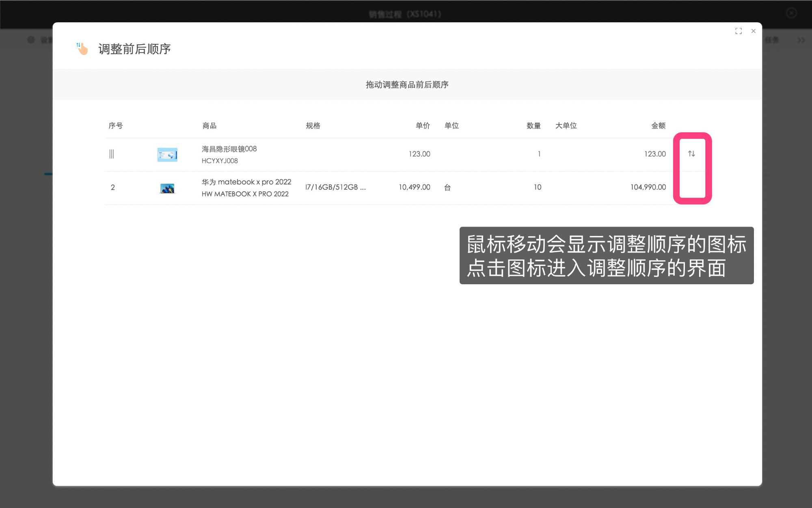Screen dimensions: 812x508
Task: Click the 数量 column header
Action: point(533,125)
